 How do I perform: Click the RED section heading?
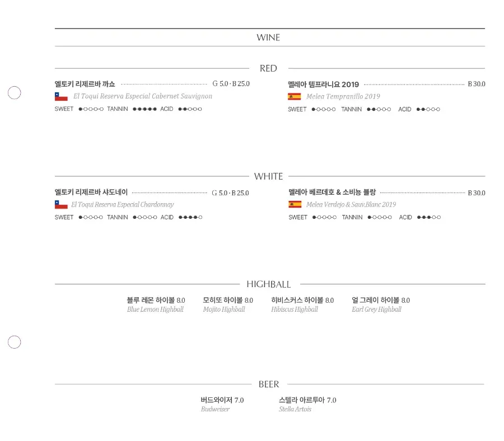[x=268, y=68]
